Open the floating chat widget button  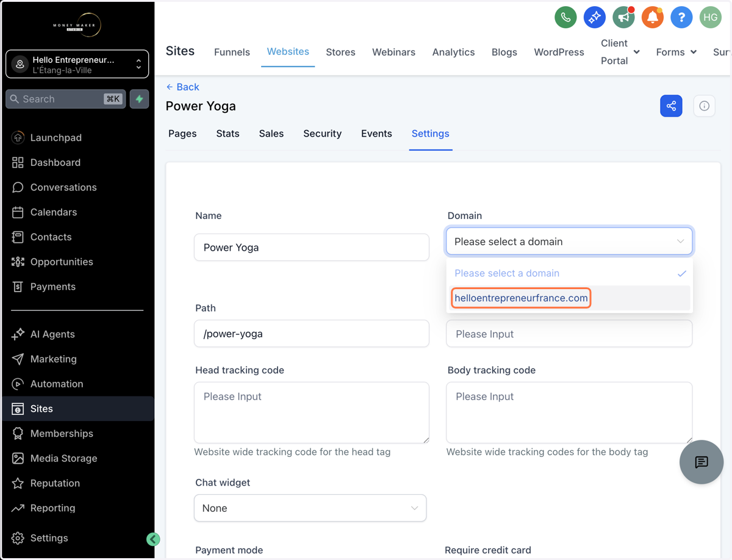point(701,462)
